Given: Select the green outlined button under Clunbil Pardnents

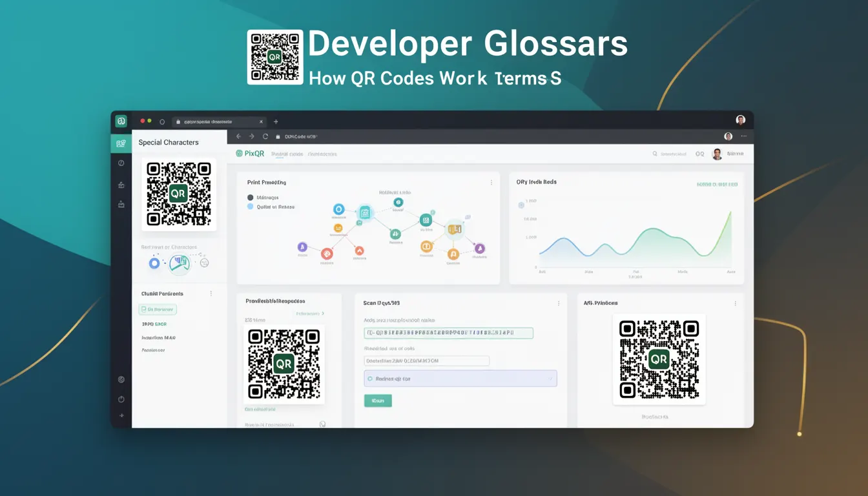Looking at the screenshot, I should 158,310.
